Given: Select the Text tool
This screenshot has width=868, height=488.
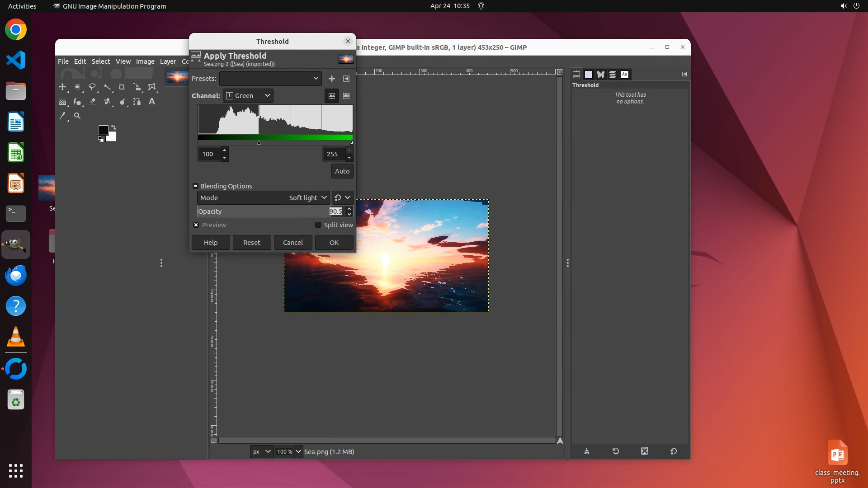Looking at the screenshot, I should (x=152, y=102).
